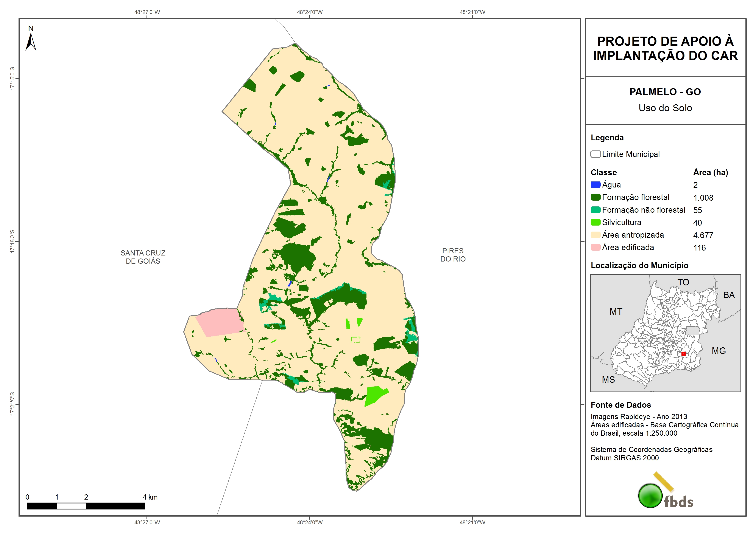756x534 pixels.
Task: Click the Formação não florestal teal swatch
Action: 595,210
